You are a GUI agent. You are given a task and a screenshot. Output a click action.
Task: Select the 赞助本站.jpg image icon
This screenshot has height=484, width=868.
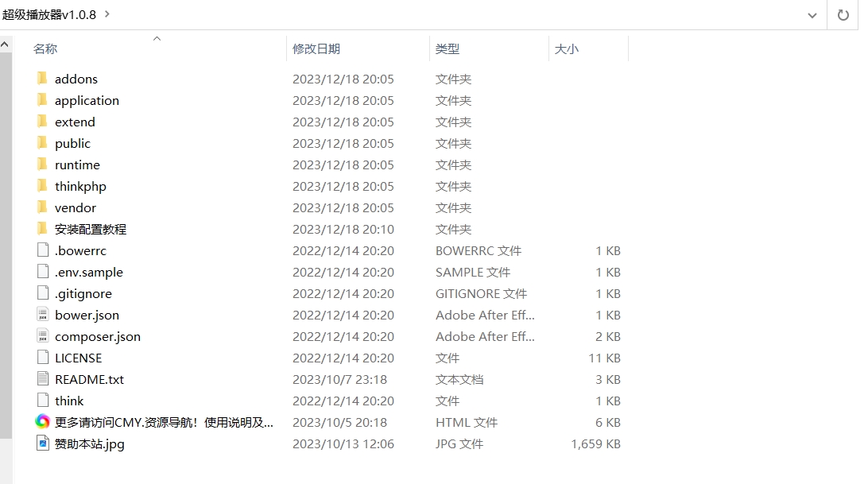42,443
